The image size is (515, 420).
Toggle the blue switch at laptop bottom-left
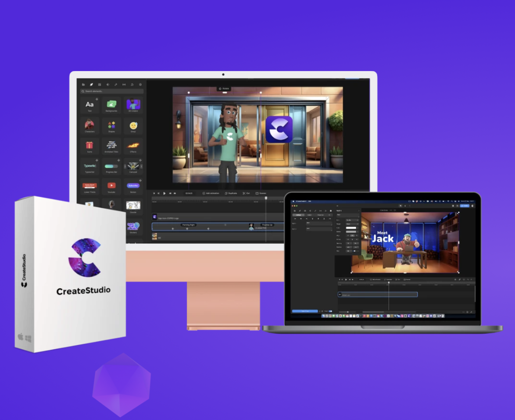click(x=330, y=311)
